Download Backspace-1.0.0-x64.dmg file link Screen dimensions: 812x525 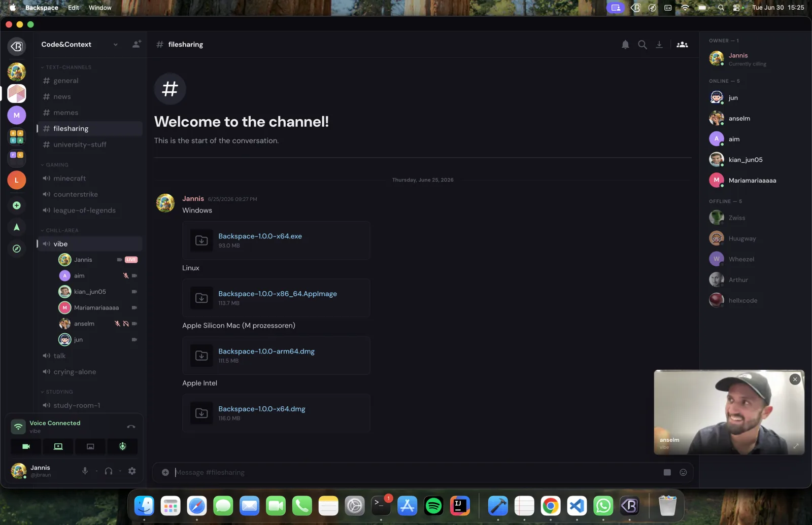click(262, 409)
